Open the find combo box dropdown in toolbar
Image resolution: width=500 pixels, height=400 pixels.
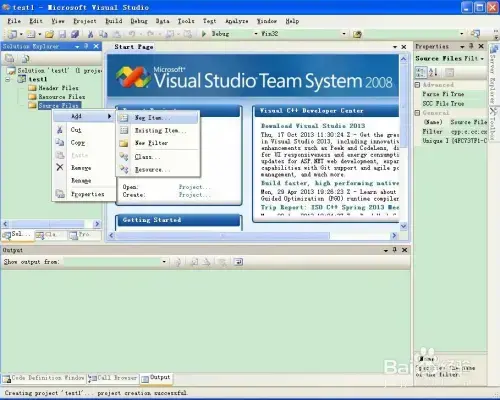click(x=462, y=34)
